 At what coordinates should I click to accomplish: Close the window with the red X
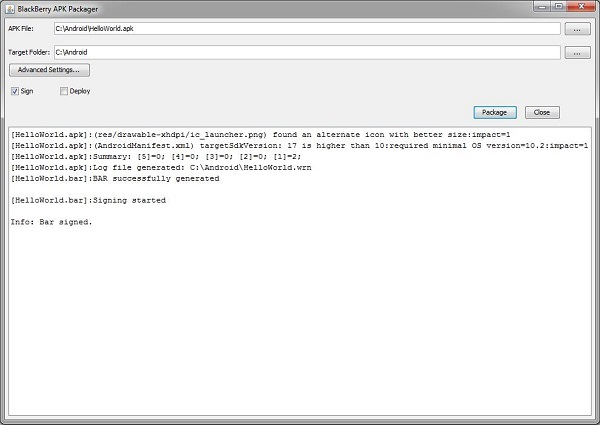pyautogui.click(x=581, y=7)
